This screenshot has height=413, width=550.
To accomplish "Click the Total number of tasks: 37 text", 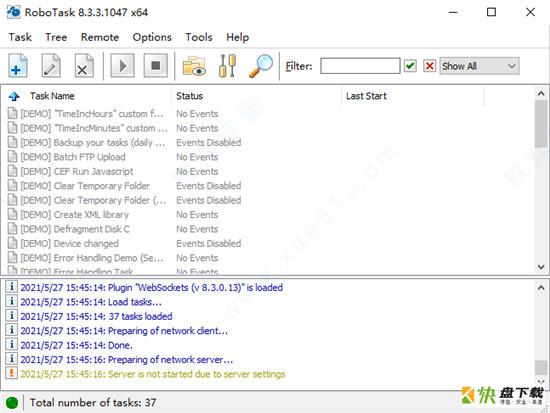I will (x=93, y=402).
